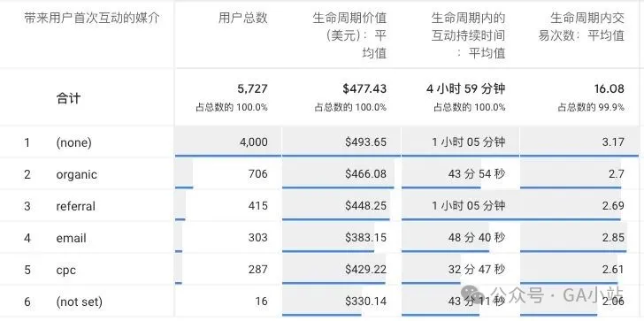Click lifetime value $466.08 cell

point(365,174)
